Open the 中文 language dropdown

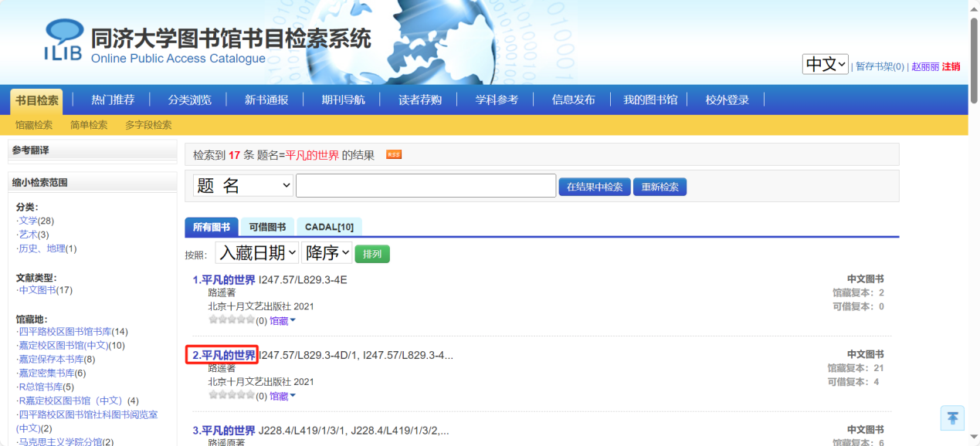click(x=825, y=64)
